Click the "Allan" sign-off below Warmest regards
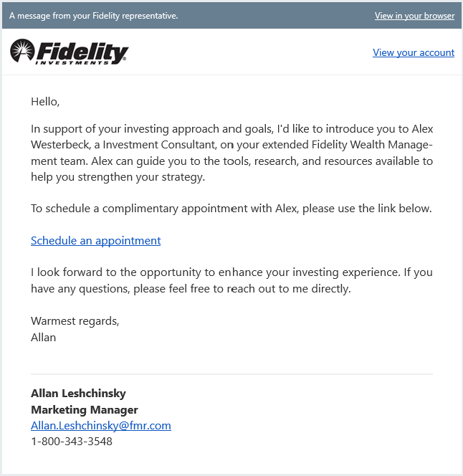 pos(43,337)
